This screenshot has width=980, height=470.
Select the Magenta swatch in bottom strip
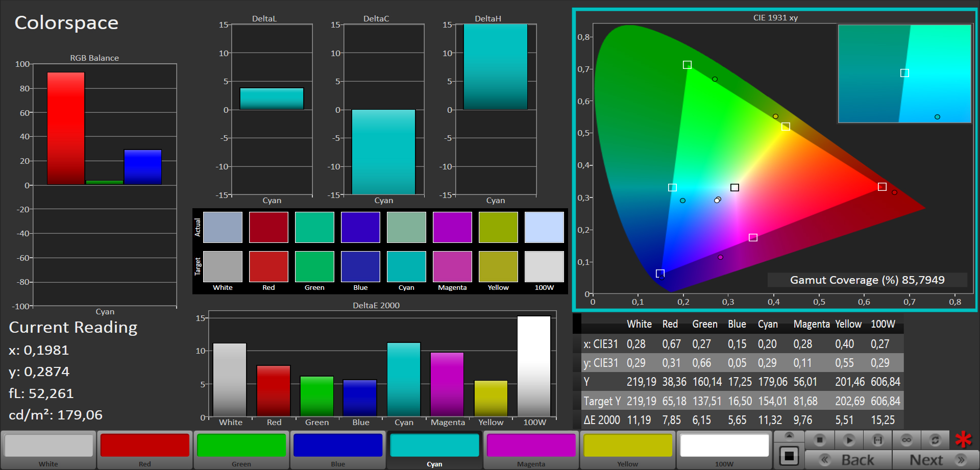point(531,446)
